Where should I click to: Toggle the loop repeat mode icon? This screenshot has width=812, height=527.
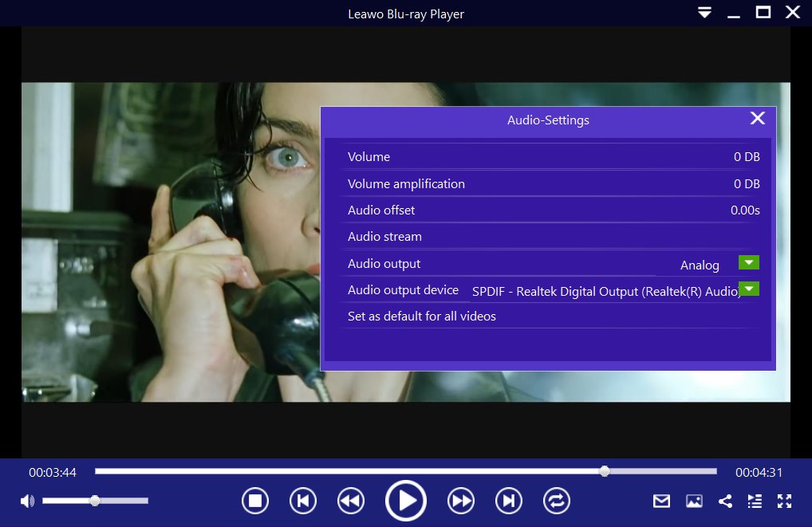[557, 501]
